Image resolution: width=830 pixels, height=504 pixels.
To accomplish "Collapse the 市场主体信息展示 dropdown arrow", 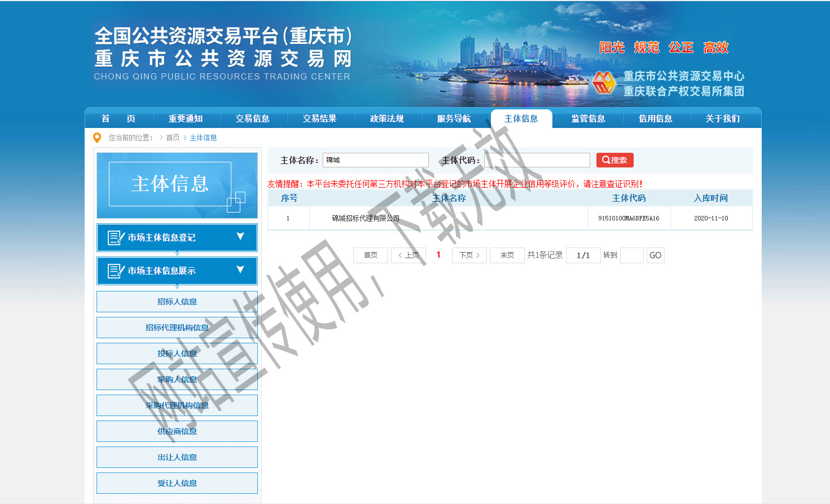I will click(240, 270).
